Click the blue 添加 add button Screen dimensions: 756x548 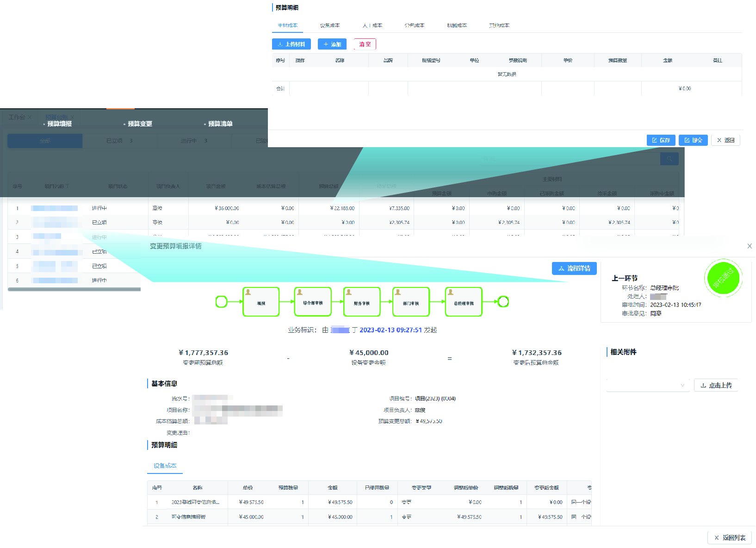click(332, 44)
